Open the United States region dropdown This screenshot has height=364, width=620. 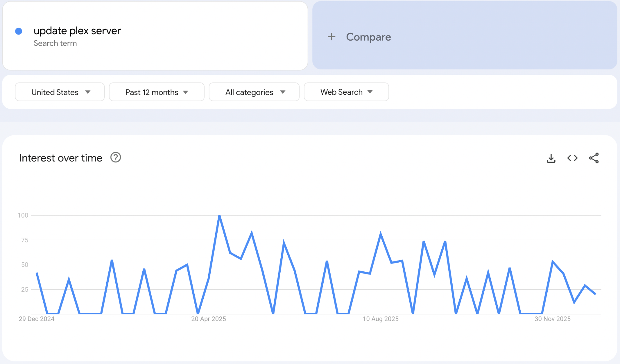(x=60, y=92)
